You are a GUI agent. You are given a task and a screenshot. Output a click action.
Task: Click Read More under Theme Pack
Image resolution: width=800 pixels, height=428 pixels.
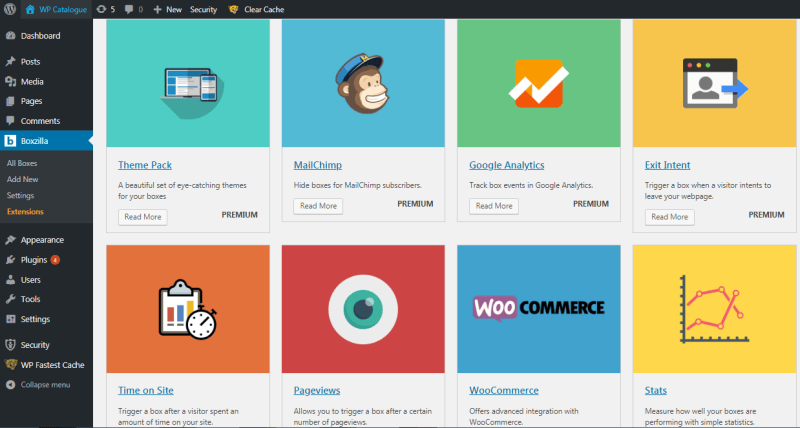[x=143, y=217]
